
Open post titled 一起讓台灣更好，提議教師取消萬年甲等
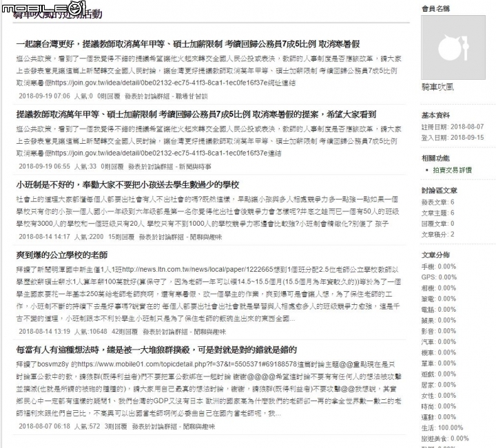tap(188, 44)
